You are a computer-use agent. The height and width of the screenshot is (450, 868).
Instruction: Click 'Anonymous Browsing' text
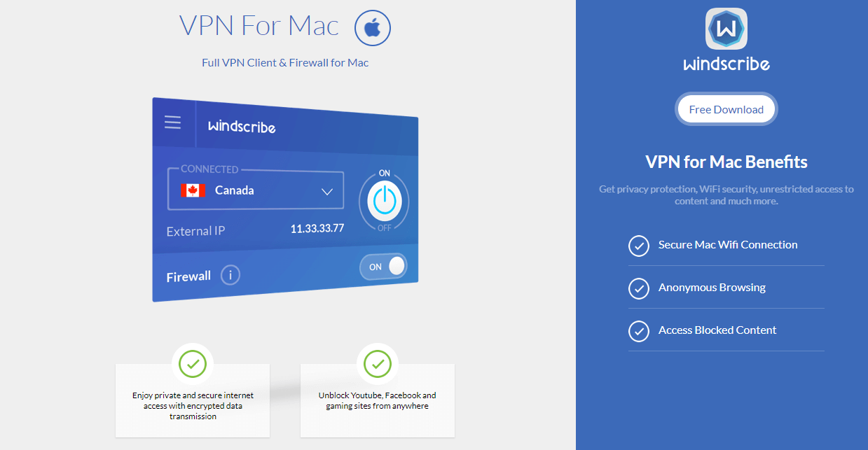[712, 287]
